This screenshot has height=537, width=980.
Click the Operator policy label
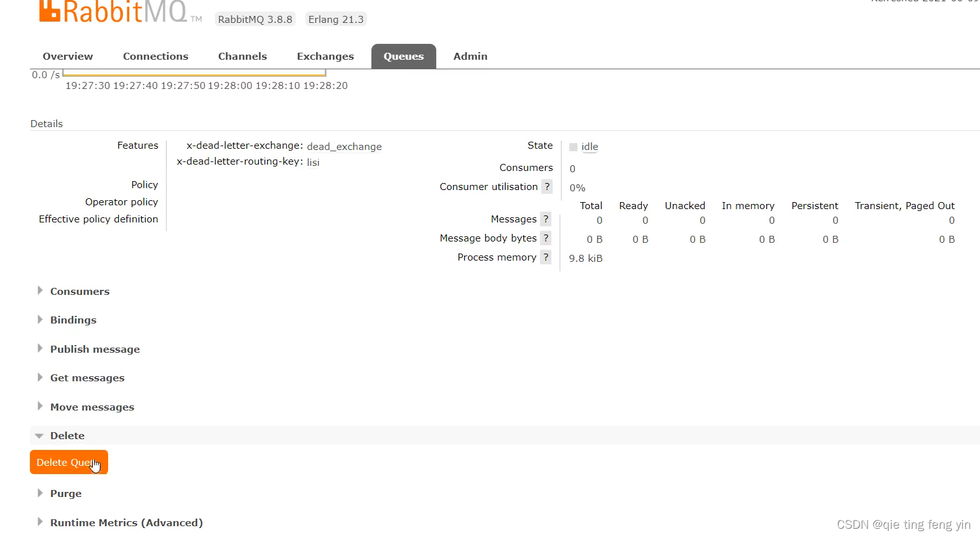point(121,201)
